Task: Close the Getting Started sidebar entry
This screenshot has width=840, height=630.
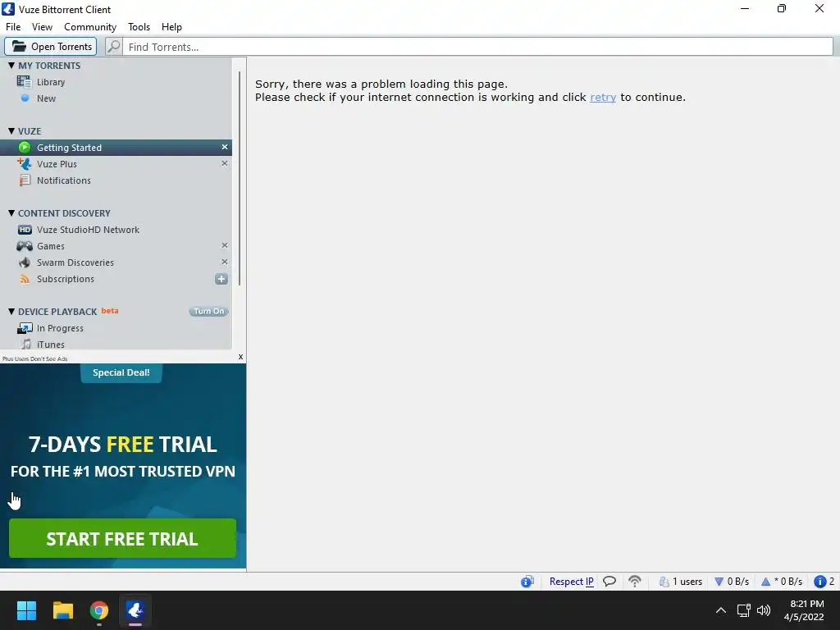Action: [225, 147]
